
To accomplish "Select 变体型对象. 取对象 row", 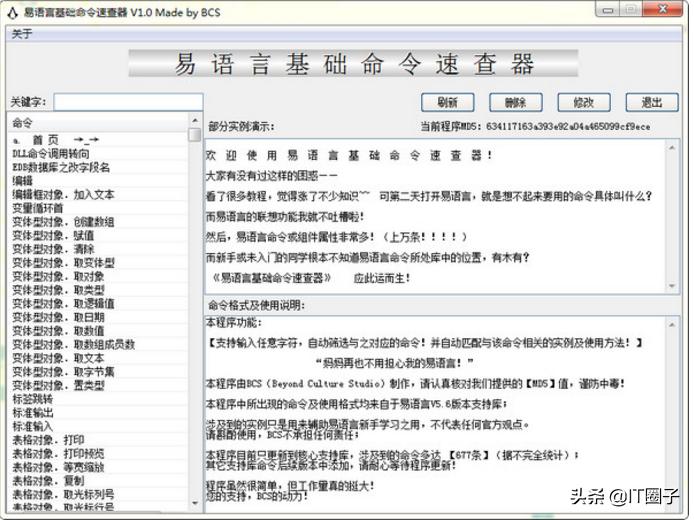I will click(x=98, y=277).
